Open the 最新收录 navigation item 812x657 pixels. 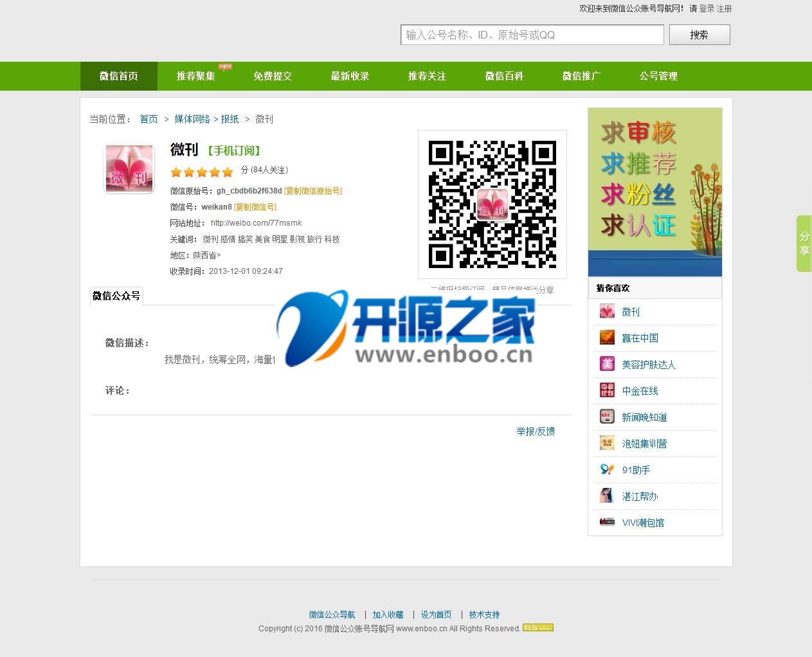(350, 76)
